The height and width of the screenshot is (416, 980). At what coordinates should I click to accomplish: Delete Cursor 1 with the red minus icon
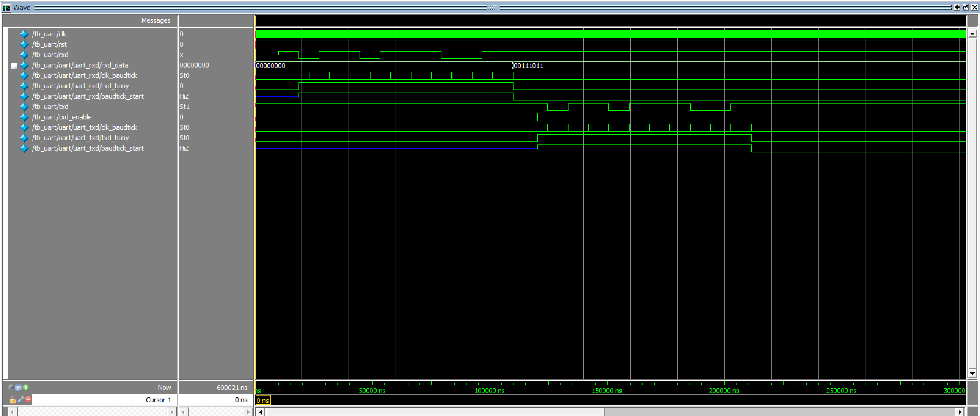(28, 399)
